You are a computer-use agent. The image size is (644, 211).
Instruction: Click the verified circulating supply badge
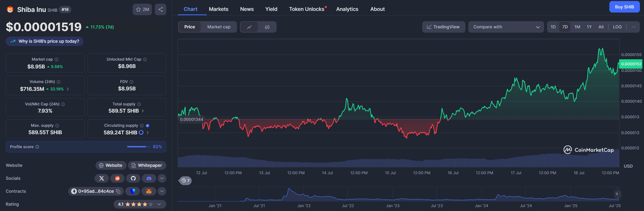[147, 126]
